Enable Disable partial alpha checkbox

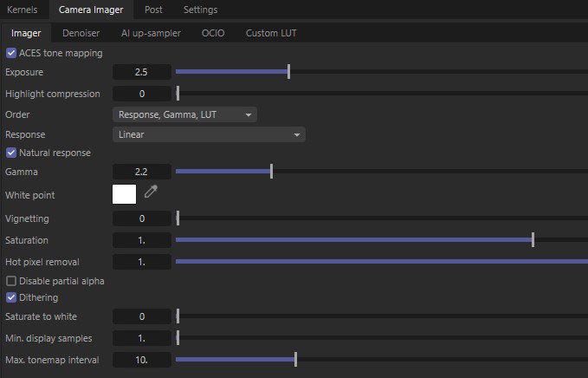[11, 281]
